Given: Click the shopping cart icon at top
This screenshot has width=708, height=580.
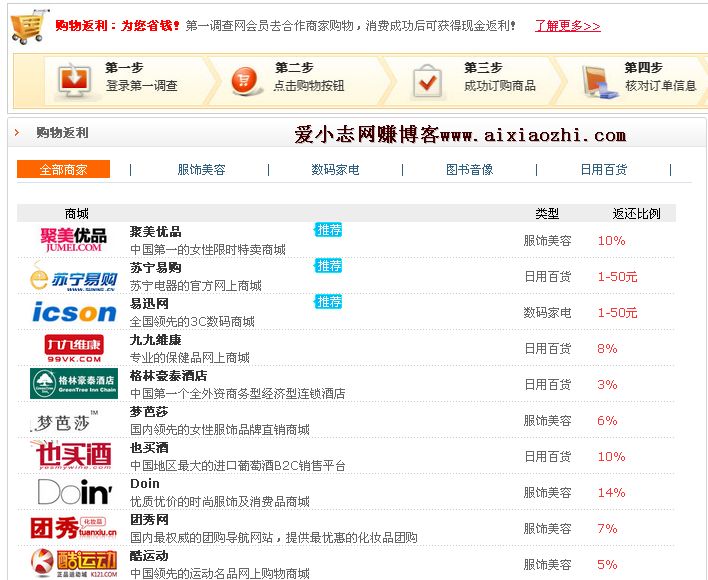Looking at the screenshot, I should coord(29,26).
